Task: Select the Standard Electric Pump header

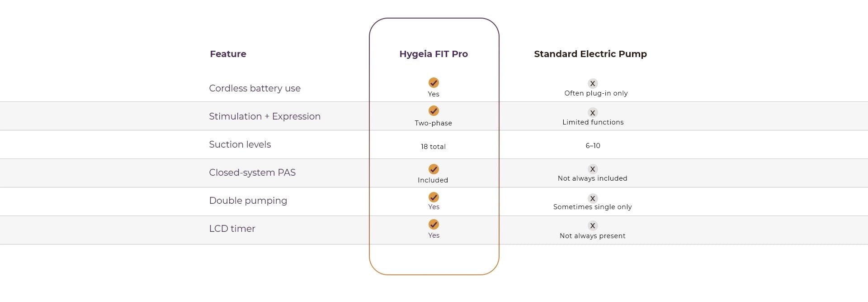Action: tap(590, 54)
